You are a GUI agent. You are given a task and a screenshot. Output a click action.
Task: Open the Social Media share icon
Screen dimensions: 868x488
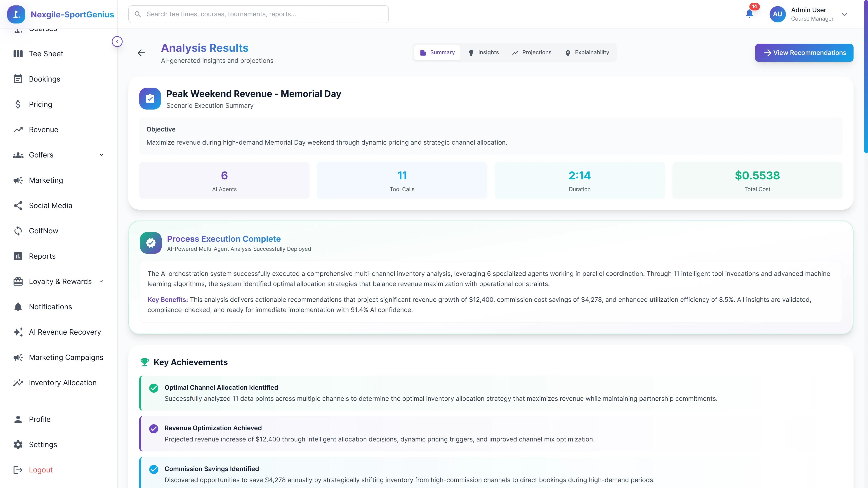pos(18,205)
